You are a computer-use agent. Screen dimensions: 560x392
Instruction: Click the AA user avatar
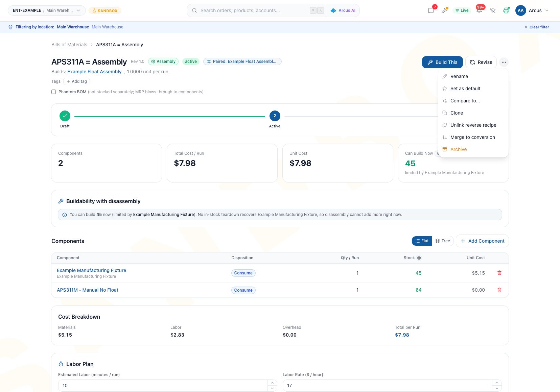point(521,10)
